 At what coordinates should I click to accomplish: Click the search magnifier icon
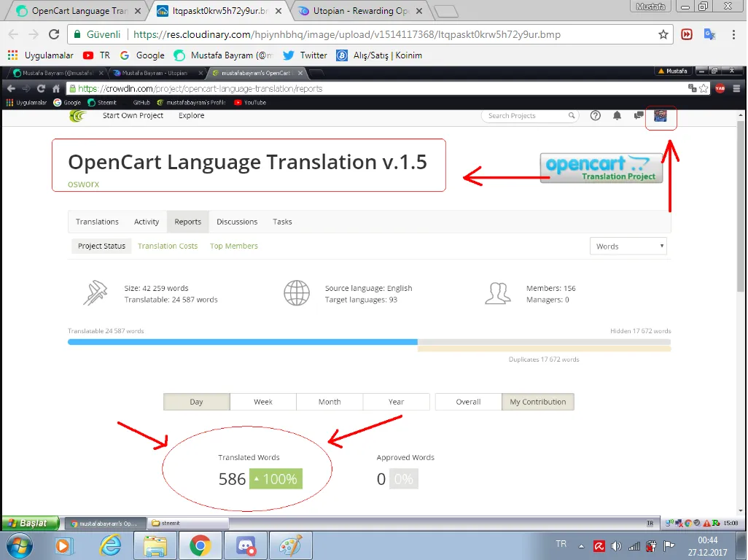[x=571, y=115]
